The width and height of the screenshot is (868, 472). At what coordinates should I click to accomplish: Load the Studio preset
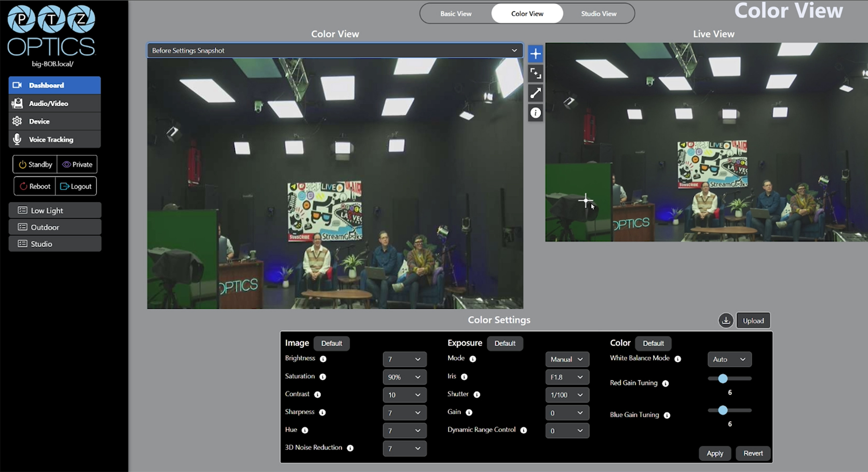click(55, 244)
